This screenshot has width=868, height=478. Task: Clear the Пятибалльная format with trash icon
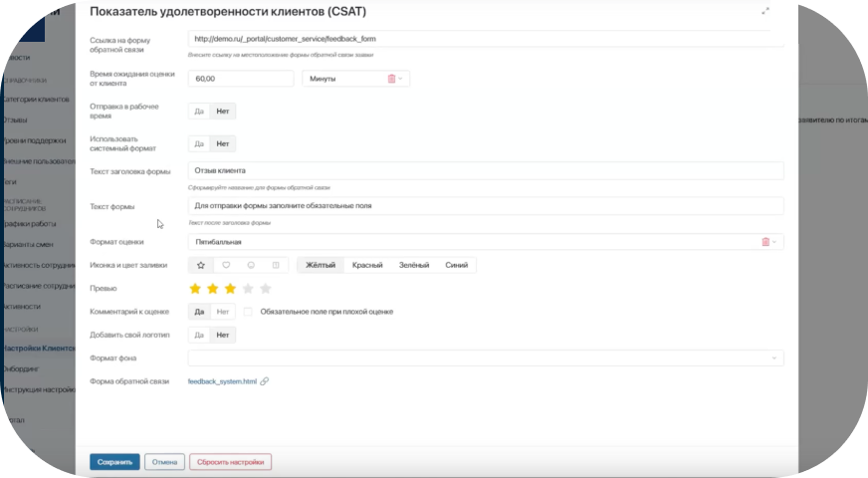(x=765, y=242)
